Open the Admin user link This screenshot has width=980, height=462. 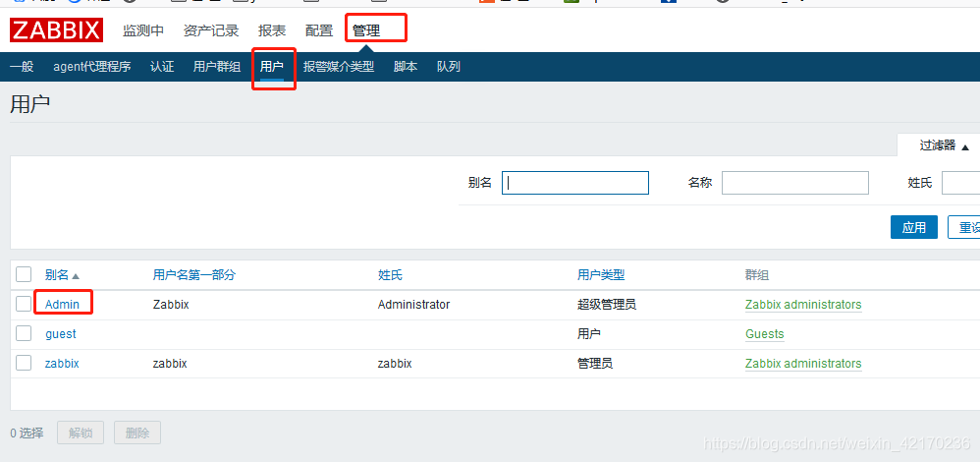point(62,305)
